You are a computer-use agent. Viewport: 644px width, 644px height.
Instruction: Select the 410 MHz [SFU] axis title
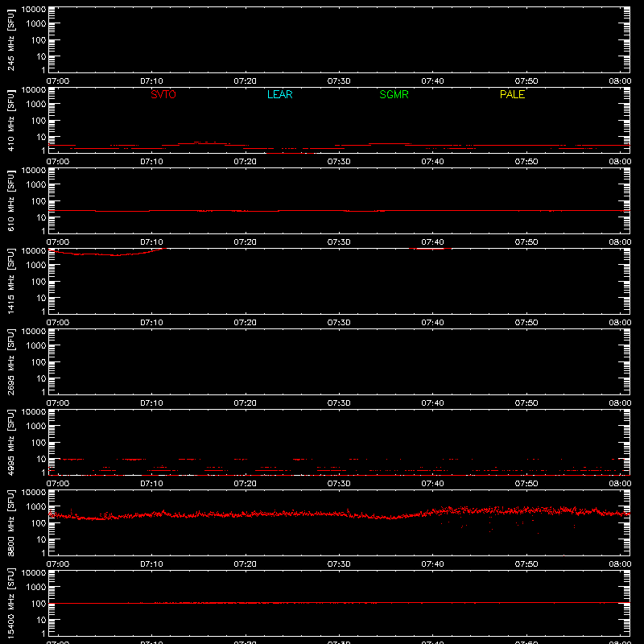pyautogui.click(x=10, y=120)
